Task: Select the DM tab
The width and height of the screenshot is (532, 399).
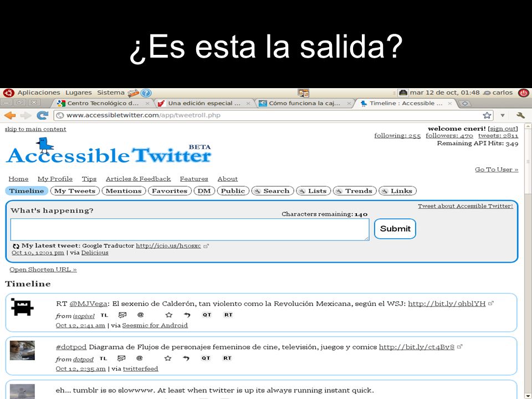Action: (x=204, y=191)
